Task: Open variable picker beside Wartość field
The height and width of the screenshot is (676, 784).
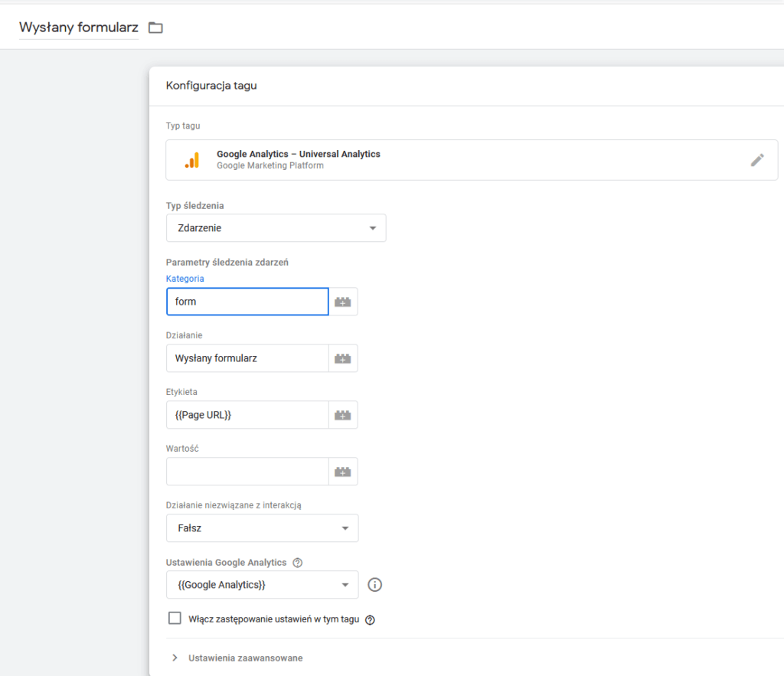Action: pos(343,472)
